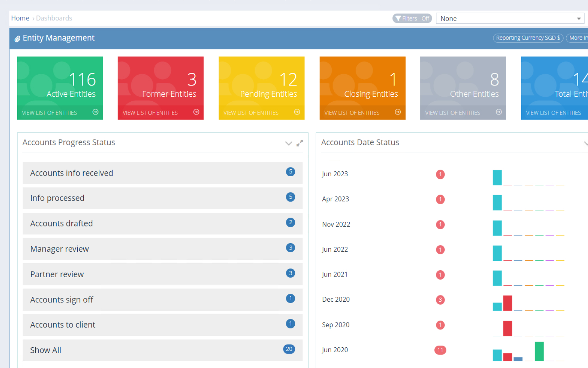
Task: Click Reporting Currency SGD $ pill
Action: click(x=528, y=38)
